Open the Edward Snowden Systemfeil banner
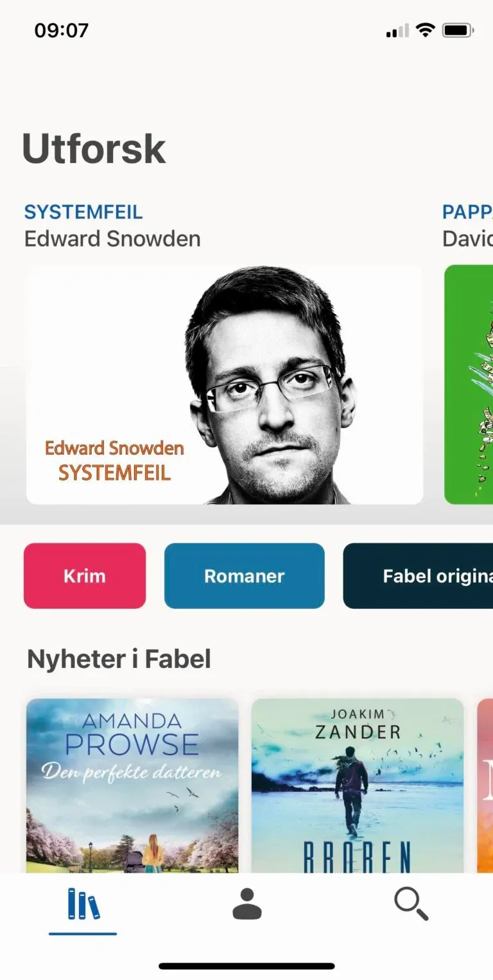493x980 pixels. [225, 385]
